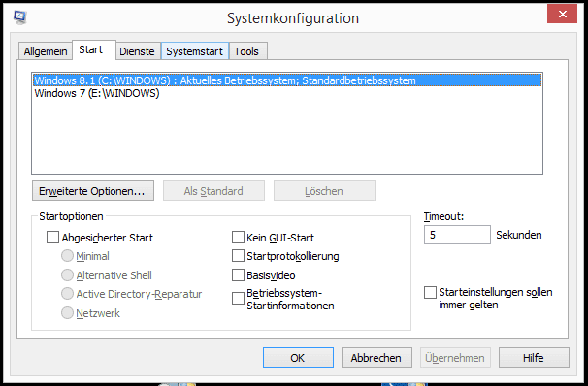Click the Abbrechen button
The width and height of the screenshot is (588, 386).
click(x=376, y=358)
